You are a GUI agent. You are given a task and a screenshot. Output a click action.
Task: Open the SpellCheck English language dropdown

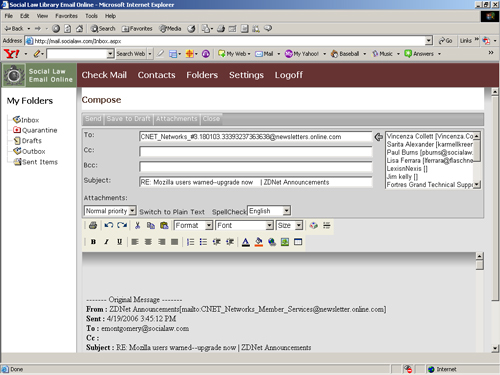pyautogui.click(x=269, y=211)
